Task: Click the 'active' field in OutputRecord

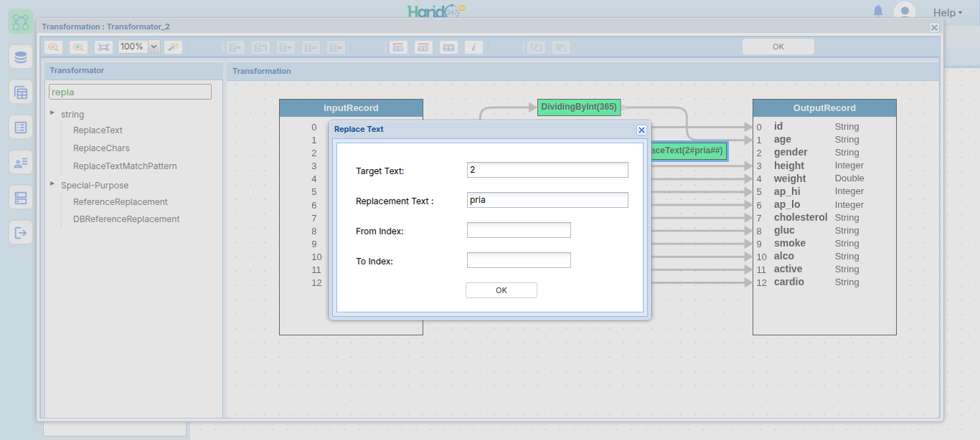Action: [x=788, y=269]
